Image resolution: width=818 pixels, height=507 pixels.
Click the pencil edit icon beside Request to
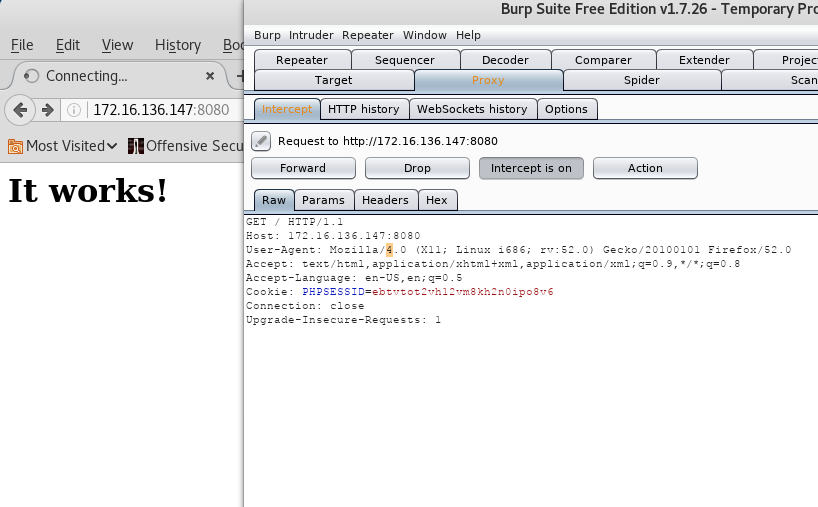coord(261,141)
